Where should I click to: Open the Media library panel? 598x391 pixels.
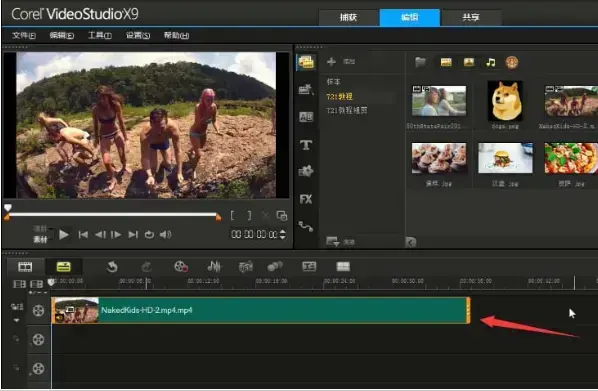click(x=306, y=62)
